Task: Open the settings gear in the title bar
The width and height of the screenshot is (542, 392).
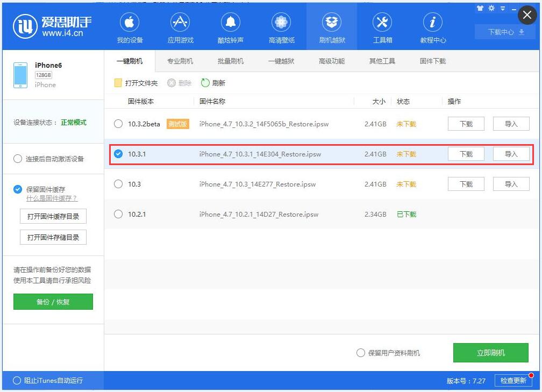Action: pos(491,8)
